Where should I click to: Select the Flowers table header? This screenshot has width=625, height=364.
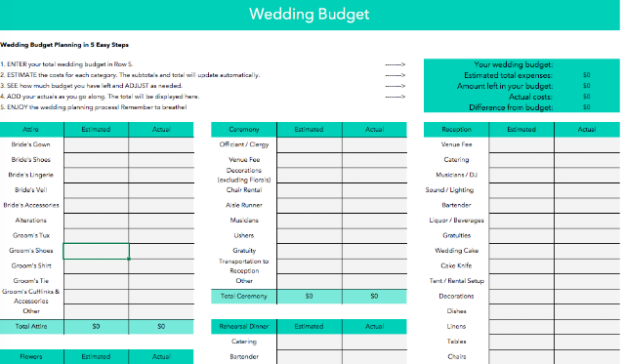[31, 357]
